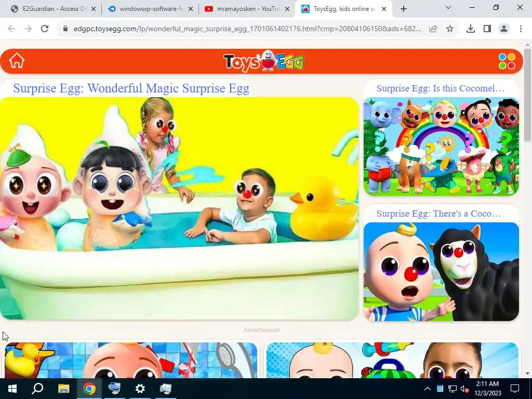Open the rainbow Cocomelon characters thumbnail
The width and height of the screenshot is (532, 399).
click(441, 146)
